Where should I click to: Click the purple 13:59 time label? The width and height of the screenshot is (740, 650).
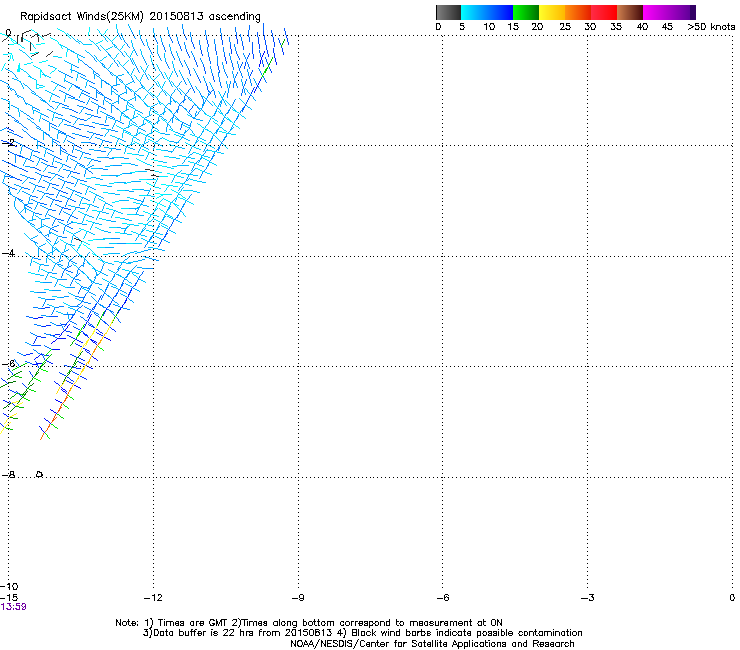point(14,607)
